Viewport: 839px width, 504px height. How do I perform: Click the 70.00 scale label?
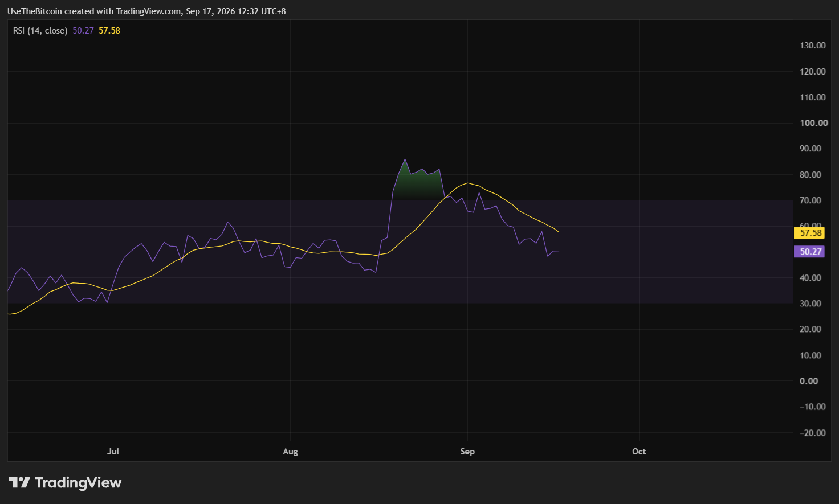click(811, 200)
